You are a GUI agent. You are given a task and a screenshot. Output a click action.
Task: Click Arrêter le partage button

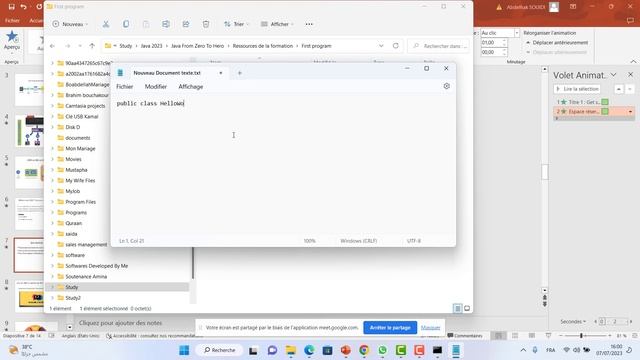point(390,327)
